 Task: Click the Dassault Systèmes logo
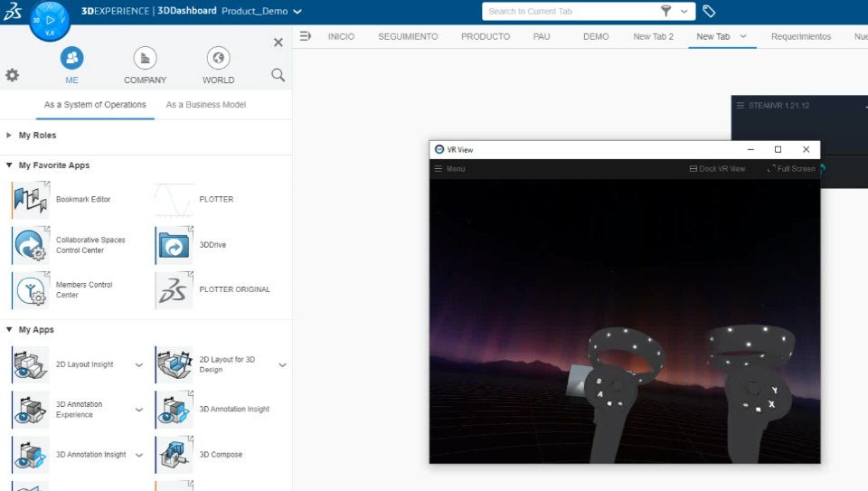(12, 11)
